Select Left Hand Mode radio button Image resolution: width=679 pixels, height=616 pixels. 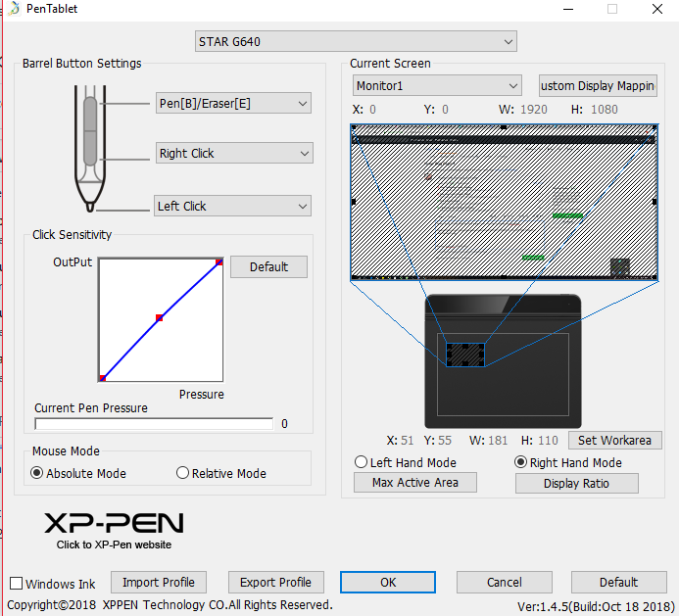pos(362,462)
